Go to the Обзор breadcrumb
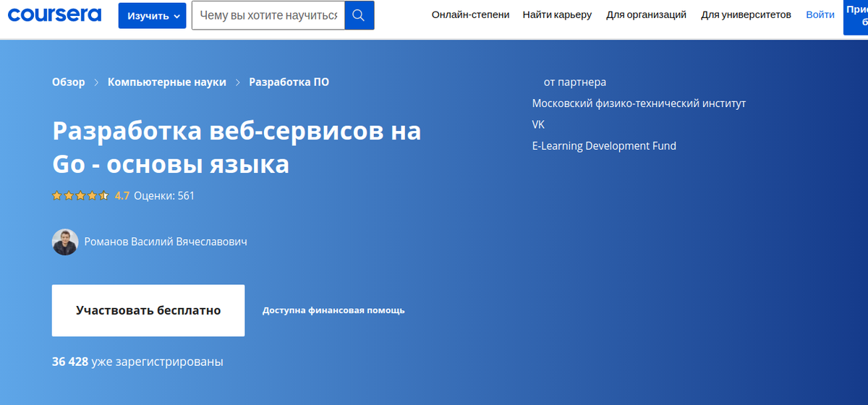The width and height of the screenshot is (868, 405). (x=68, y=82)
